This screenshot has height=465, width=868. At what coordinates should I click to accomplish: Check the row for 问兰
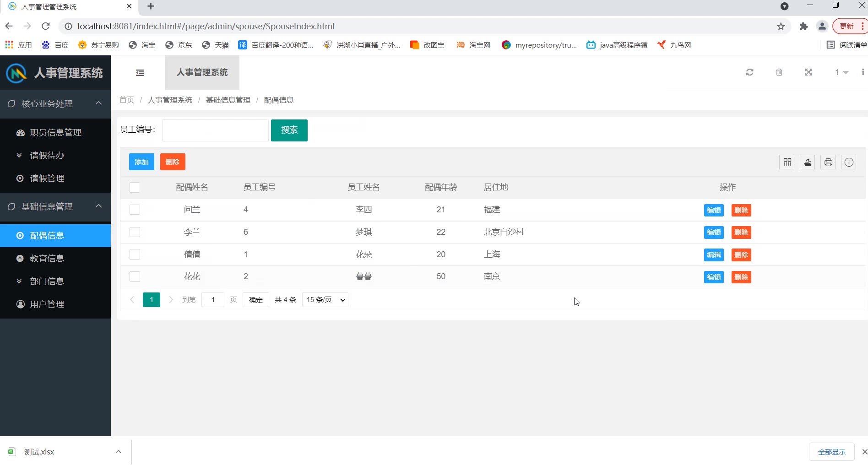click(135, 210)
